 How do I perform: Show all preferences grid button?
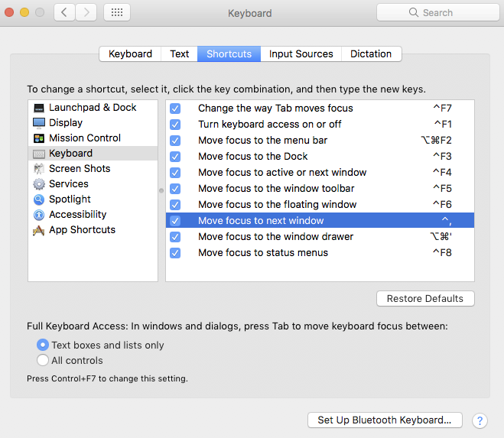coord(116,13)
